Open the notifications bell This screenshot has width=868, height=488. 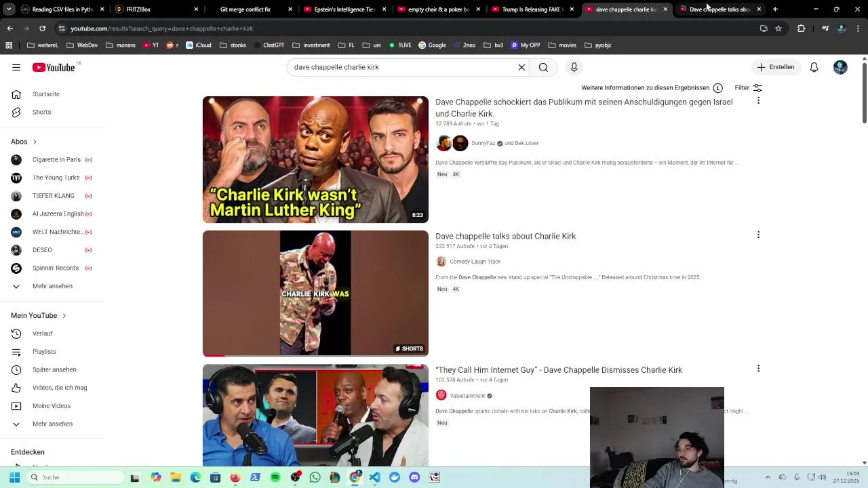point(814,67)
